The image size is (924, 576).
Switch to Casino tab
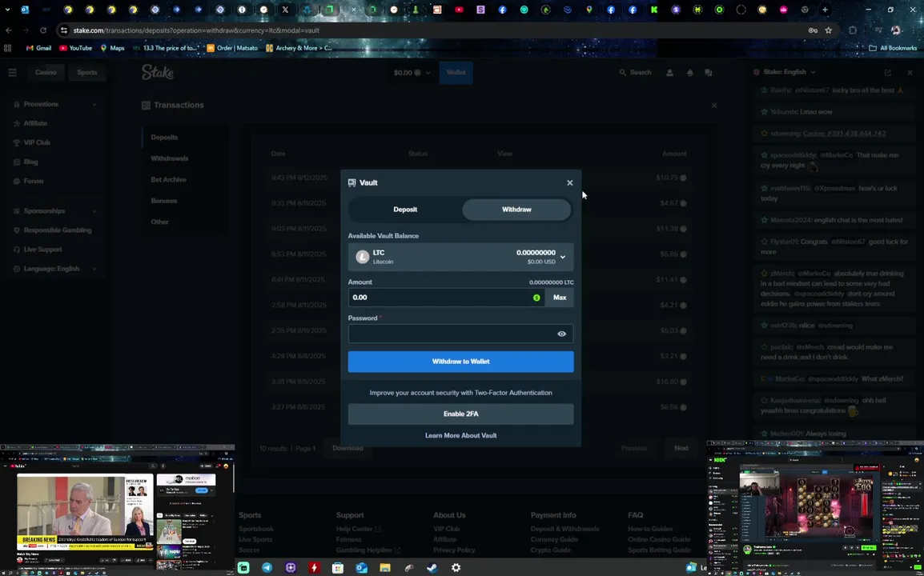click(46, 73)
